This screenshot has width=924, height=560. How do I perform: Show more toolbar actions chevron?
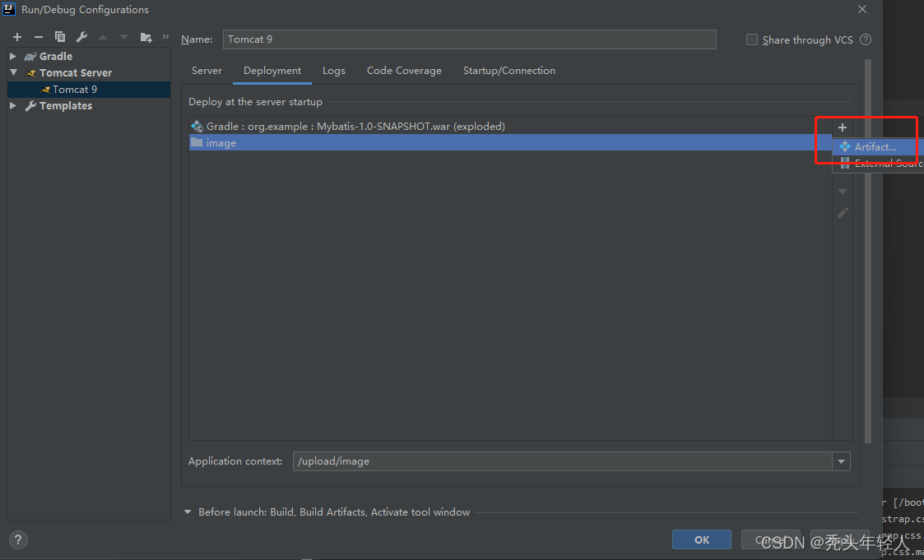(165, 36)
